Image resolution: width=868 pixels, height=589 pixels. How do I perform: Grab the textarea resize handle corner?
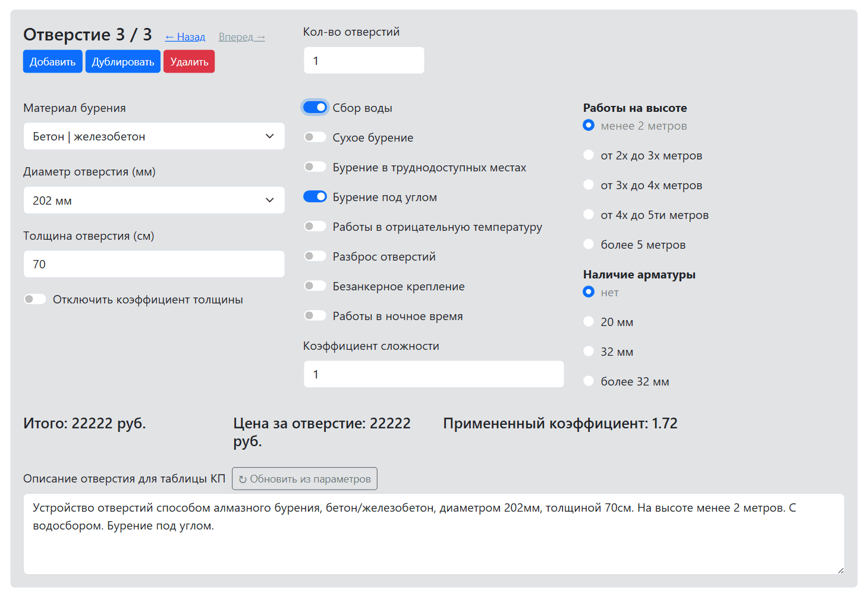(840, 570)
